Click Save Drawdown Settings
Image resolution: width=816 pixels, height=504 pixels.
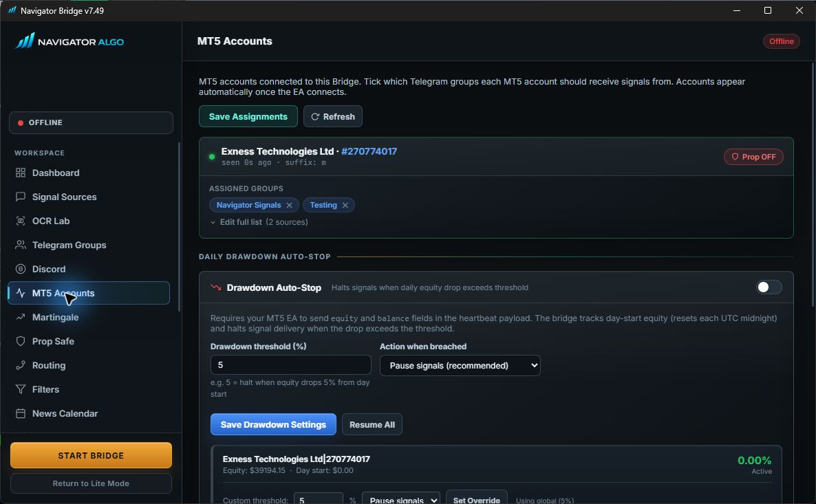tap(273, 424)
